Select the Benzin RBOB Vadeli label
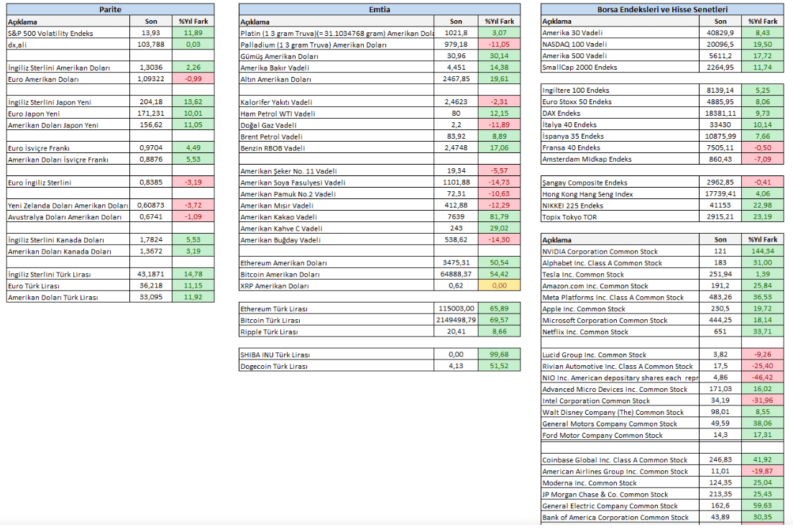Image resolution: width=793 pixels, height=532 pixels. [336, 147]
